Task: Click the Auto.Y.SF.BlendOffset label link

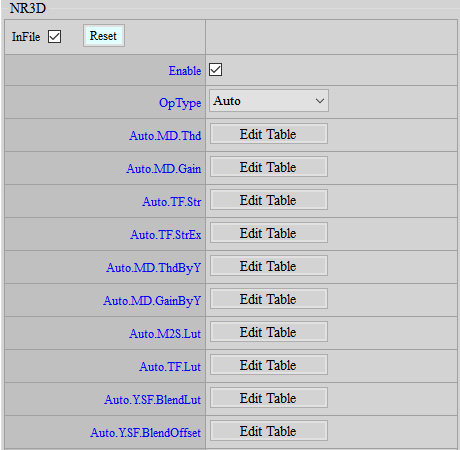Action: (146, 433)
